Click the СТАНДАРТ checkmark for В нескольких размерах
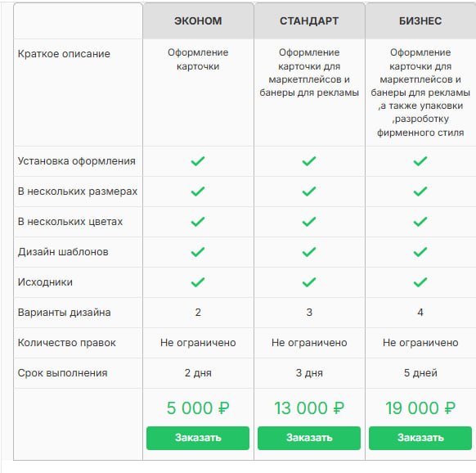The height and width of the screenshot is (473, 476). [x=309, y=191]
